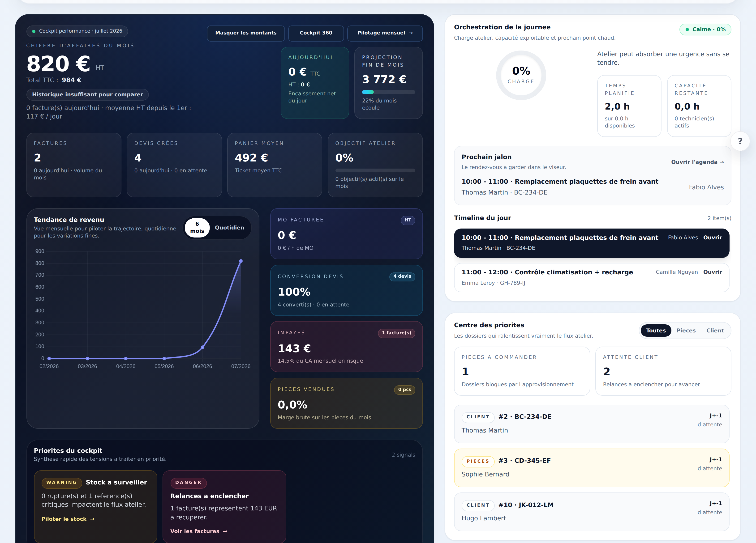This screenshot has height=543, width=756.
Task: Click the 07/2026 data point on chart
Action: tap(241, 261)
